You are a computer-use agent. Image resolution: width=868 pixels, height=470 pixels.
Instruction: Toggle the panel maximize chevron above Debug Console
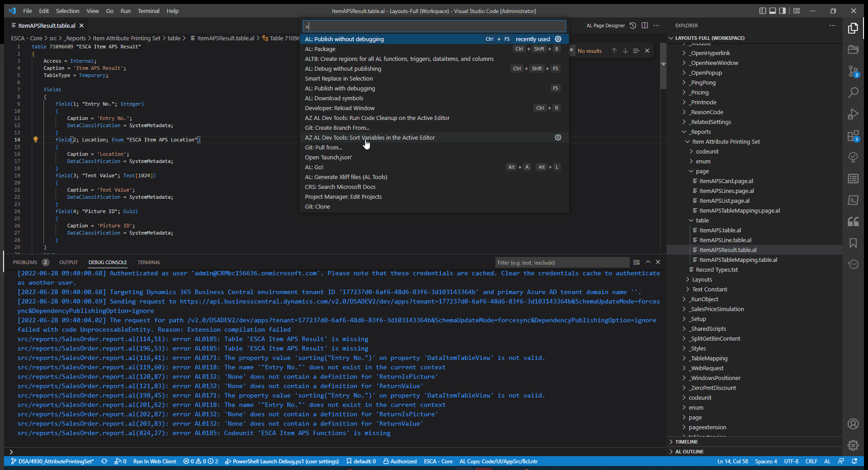coord(648,262)
